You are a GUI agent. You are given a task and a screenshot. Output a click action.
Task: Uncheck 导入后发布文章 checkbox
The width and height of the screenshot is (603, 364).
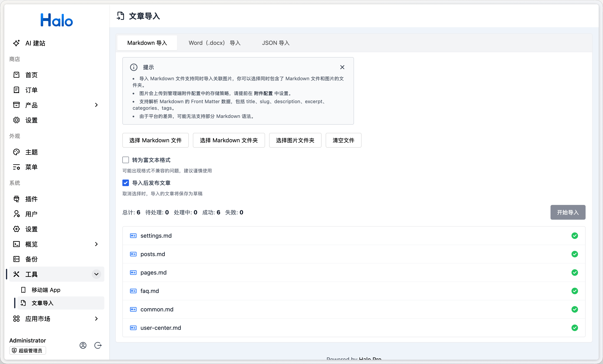click(126, 183)
